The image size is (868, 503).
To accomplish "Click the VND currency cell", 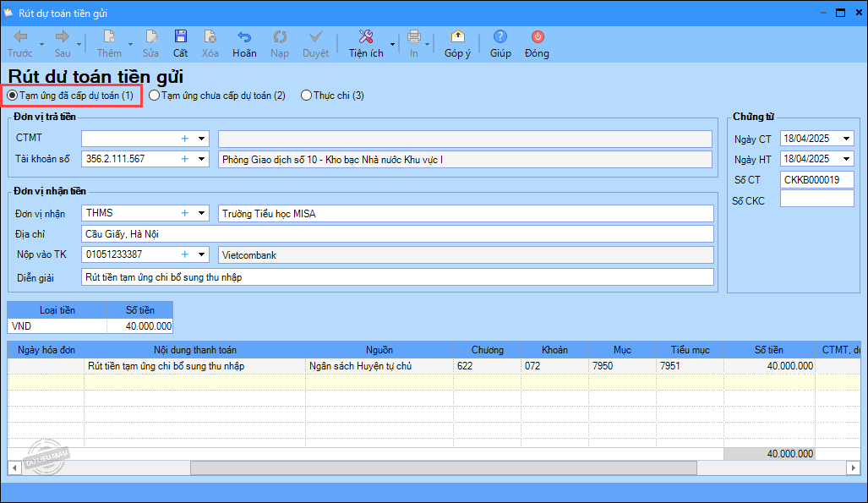I will 57,326.
